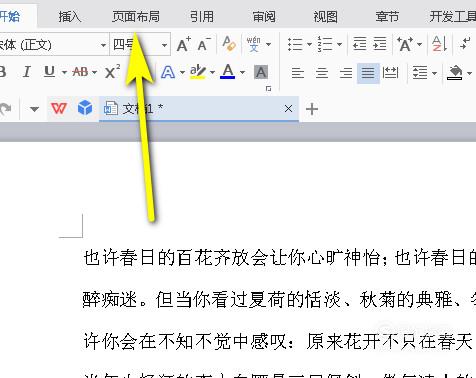
Task: Apply blue font color A
Action: [x=228, y=72]
